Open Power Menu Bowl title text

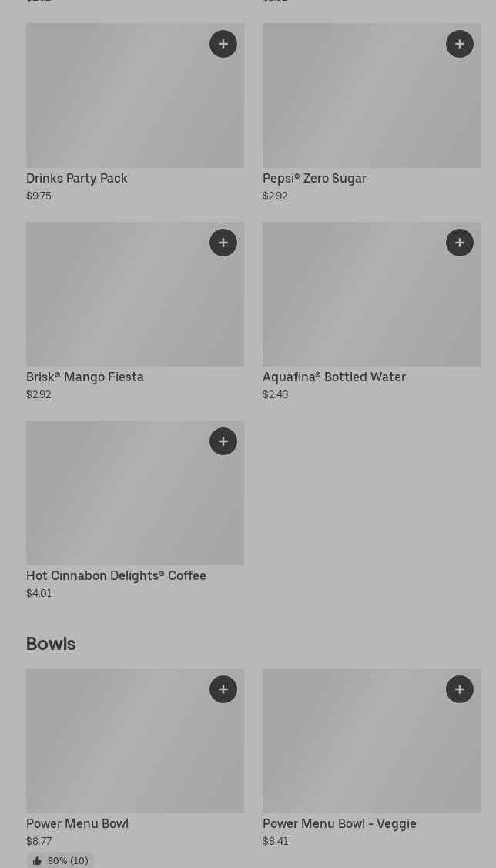[x=77, y=823]
